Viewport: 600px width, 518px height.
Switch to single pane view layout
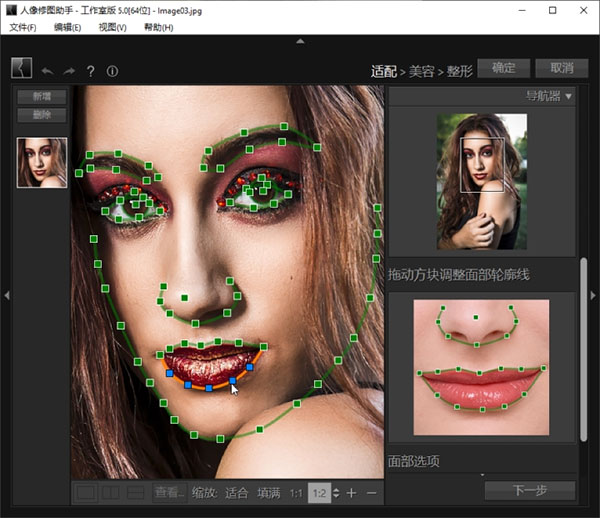tap(87, 493)
